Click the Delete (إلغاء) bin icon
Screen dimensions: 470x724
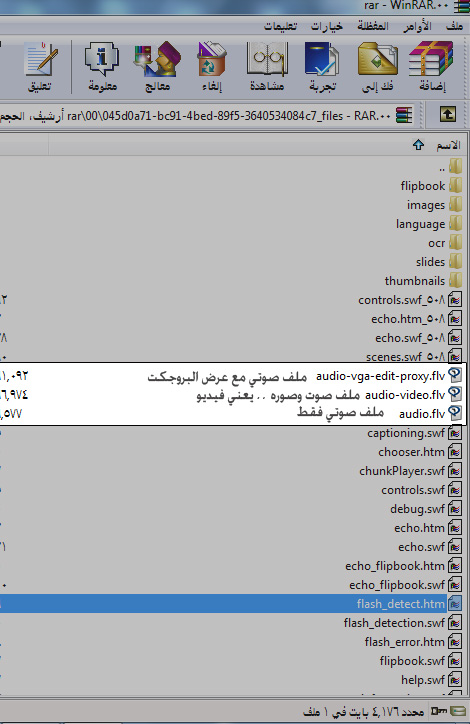(x=211, y=59)
